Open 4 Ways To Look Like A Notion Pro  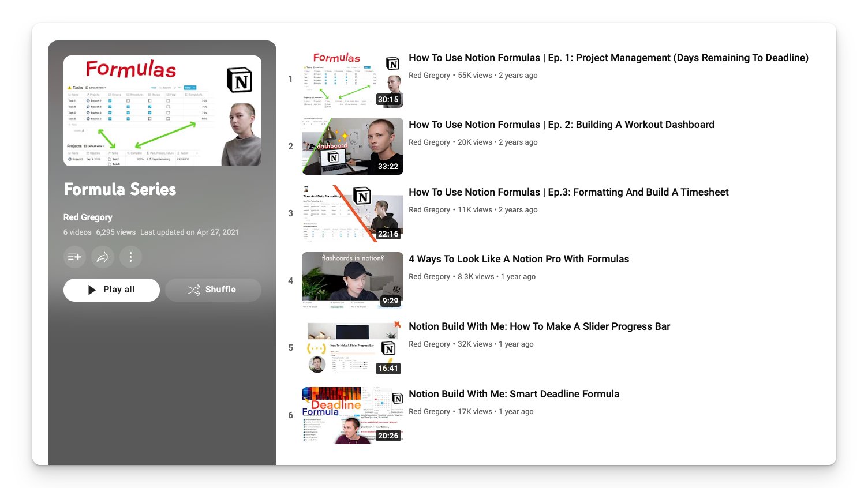coord(519,259)
